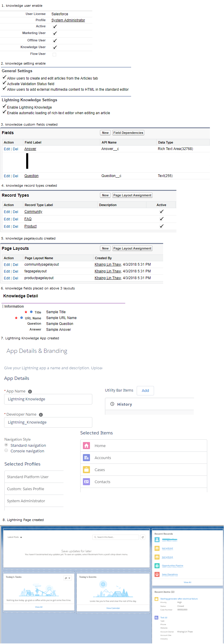The image size is (224, 644).
Task: Click the App Name info icon
Action: (30, 392)
